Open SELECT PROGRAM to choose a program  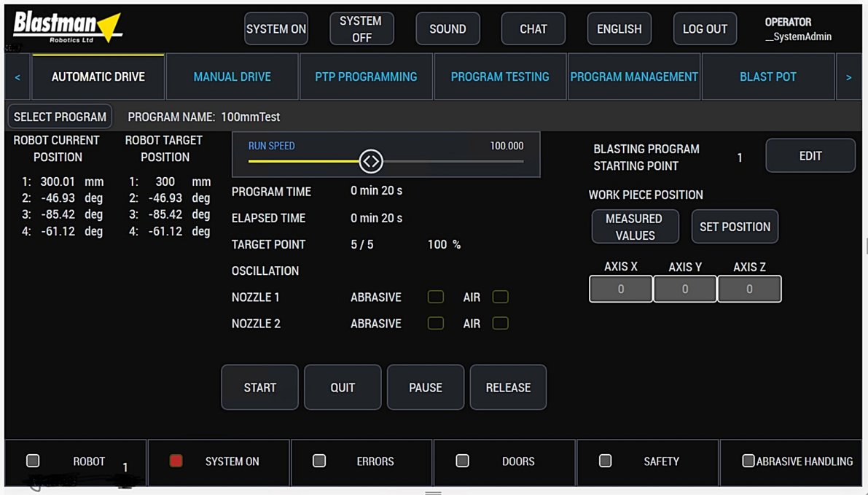click(x=59, y=116)
